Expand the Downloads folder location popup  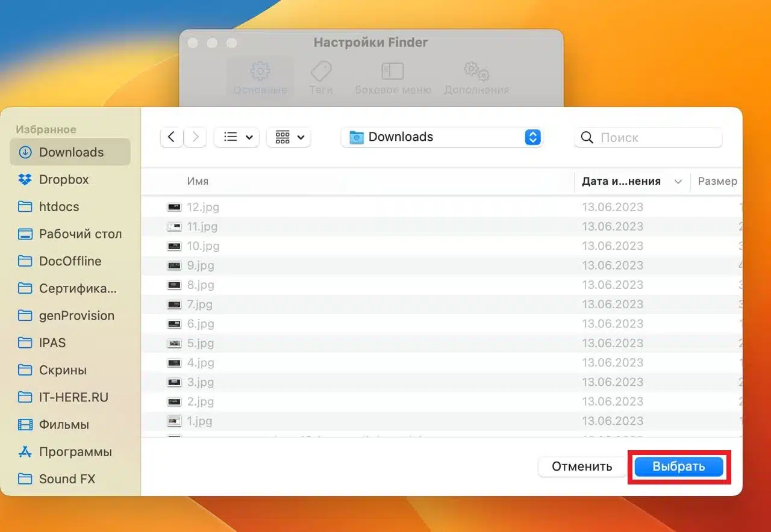(532, 137)
